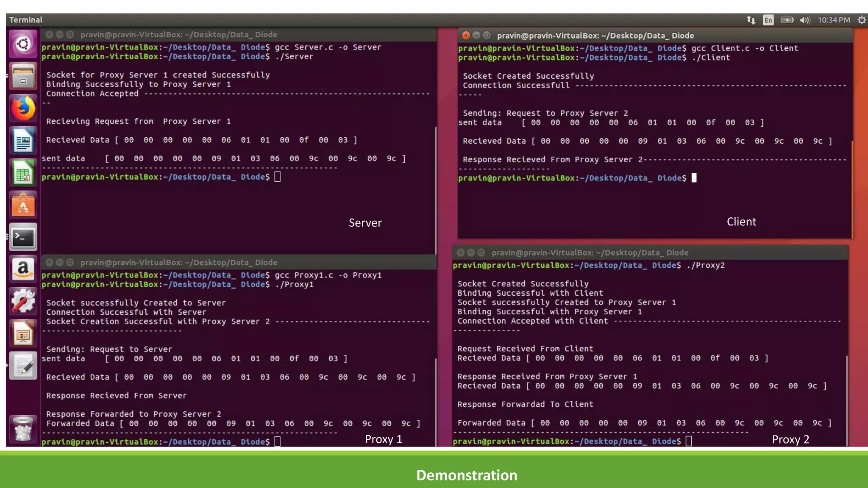Click the command prompt cursor in Proxy1 terminal
The image size is (868, 488).
tap(278, 441)
